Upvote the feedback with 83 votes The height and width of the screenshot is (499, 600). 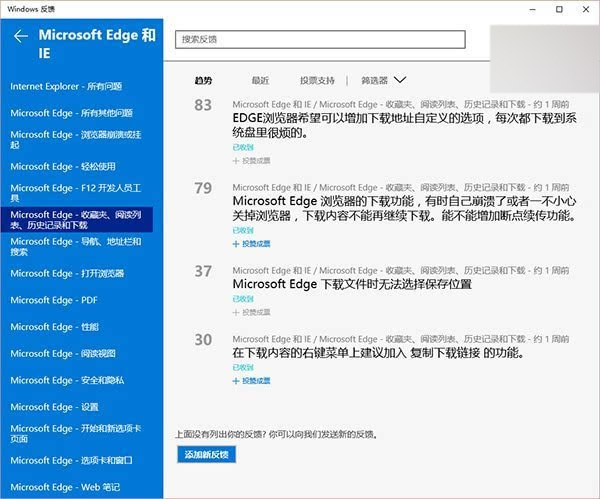pyautogui.click(x=251, y=161)
